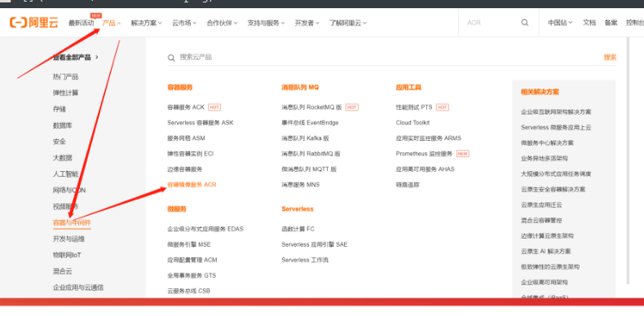Image resolution: width=644 pixels, height=316 pixels.
Task: Expand the 云市场 menu
Action: point(184,23)
